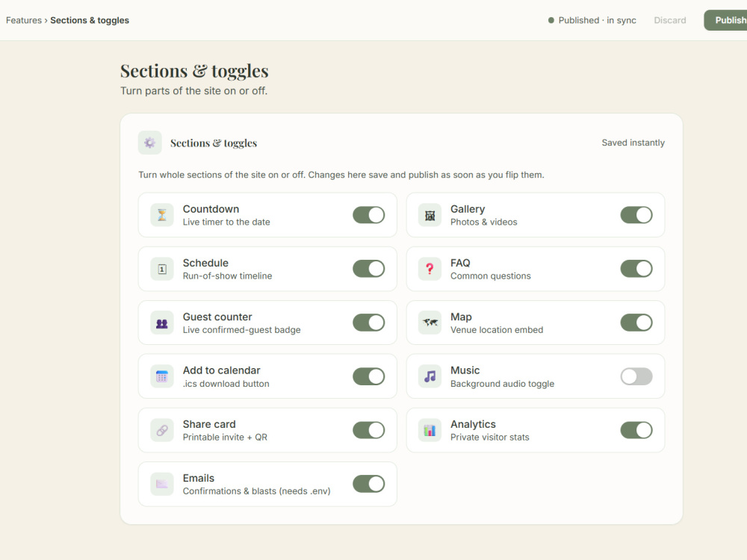Click 'Printable invite + QR' text

click(x=225, y=437)
